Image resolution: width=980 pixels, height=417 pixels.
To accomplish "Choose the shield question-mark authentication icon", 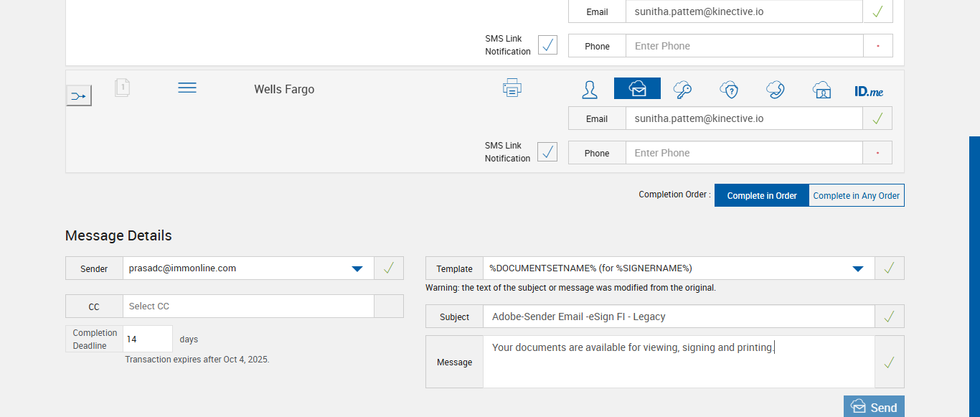I will 729,90.
